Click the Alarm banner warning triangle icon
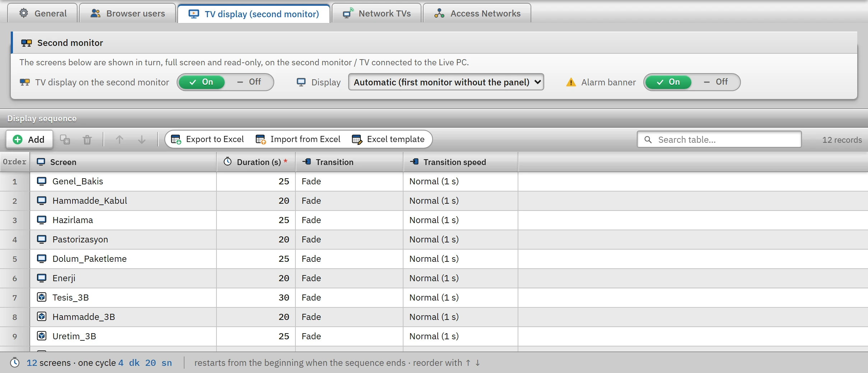The height and width of the screenshot is (373, 868). click(x=571, y=82)
